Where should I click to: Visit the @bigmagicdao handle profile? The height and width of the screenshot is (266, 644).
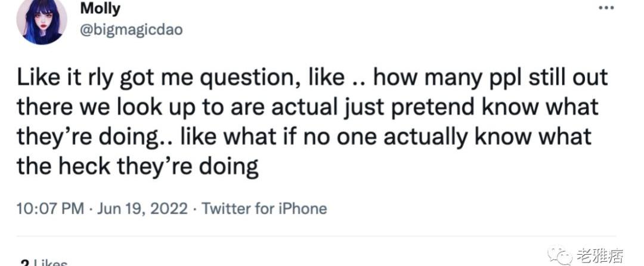tap(131, 30)
